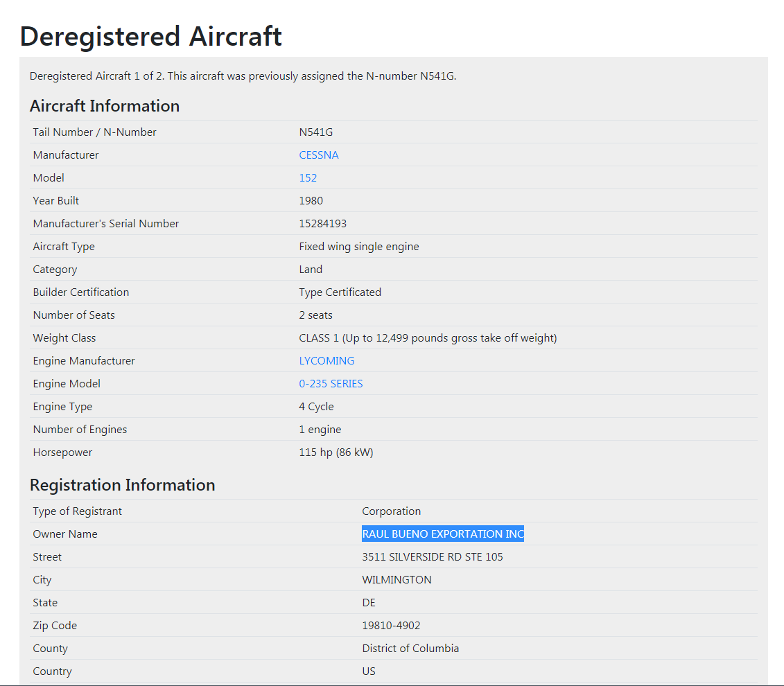Viewport: 784px width, 686px height.
Task: Click the 'Number of Seats' label
Action: pyautogui.click(x=74, y=315)
